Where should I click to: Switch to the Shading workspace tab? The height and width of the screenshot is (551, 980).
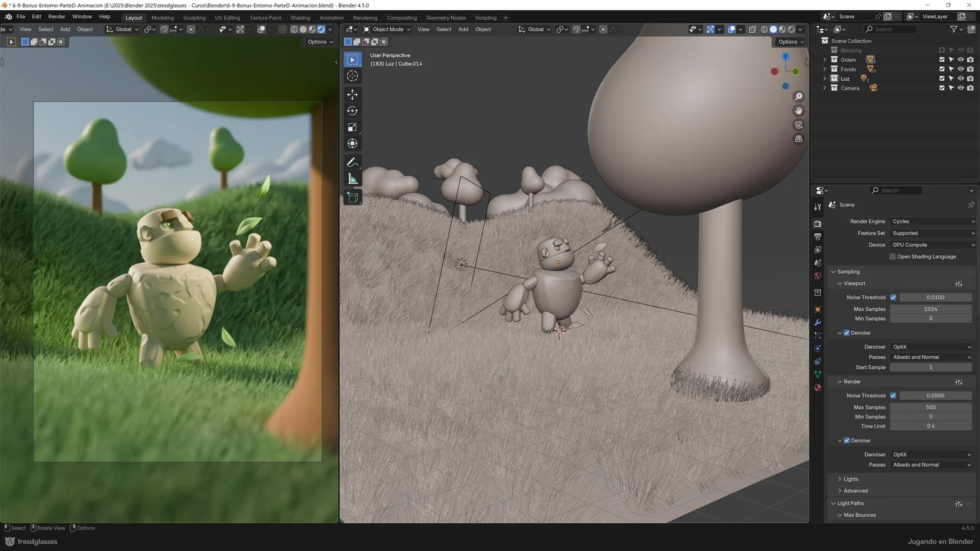tap(300, 18)
